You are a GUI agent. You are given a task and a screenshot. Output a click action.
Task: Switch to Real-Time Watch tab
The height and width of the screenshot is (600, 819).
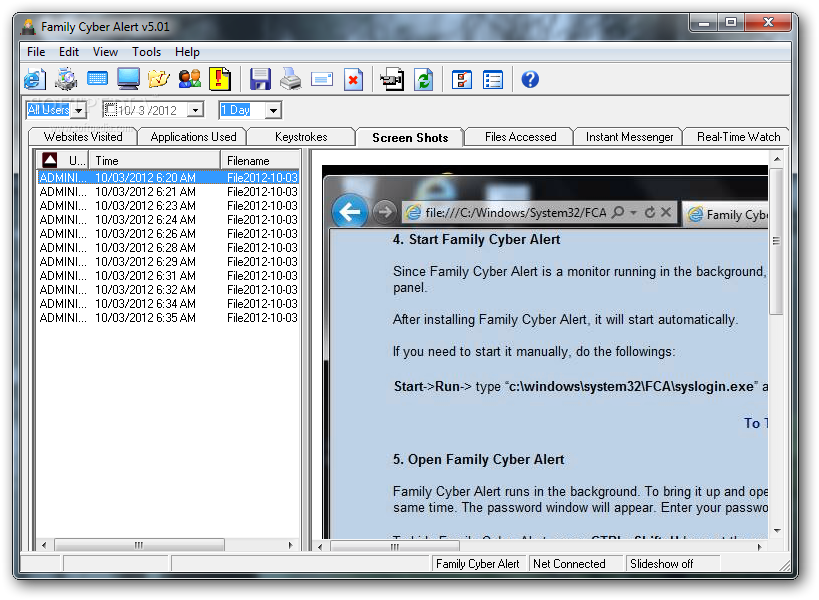(x=738, y=137)
